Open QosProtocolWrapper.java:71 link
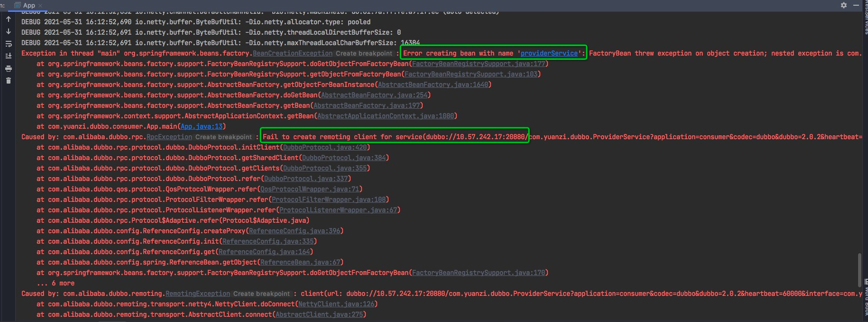 (x=310, y=189)
